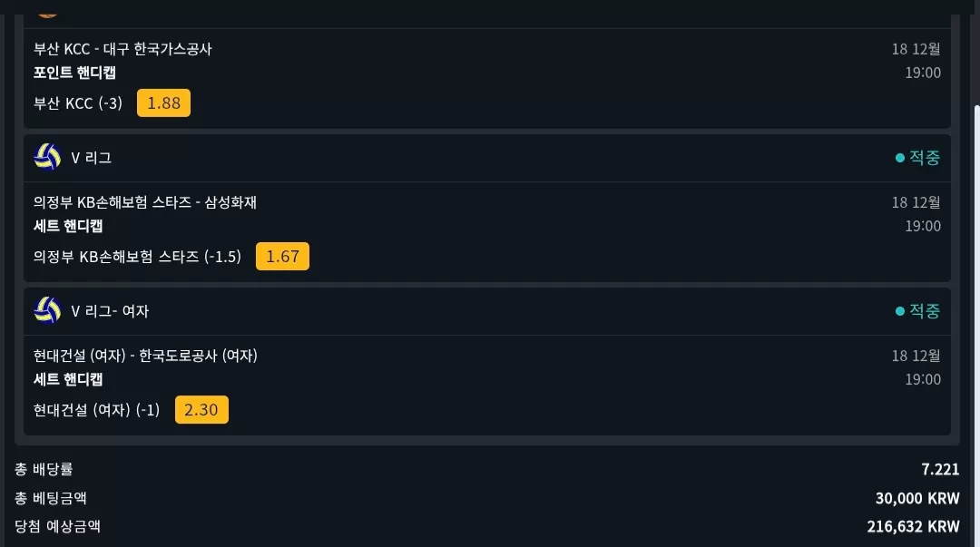Open 현대건설 (여자) - 한국도로공사 (여자) match
This screenshot has height=547, width=980.
(145, 355)
